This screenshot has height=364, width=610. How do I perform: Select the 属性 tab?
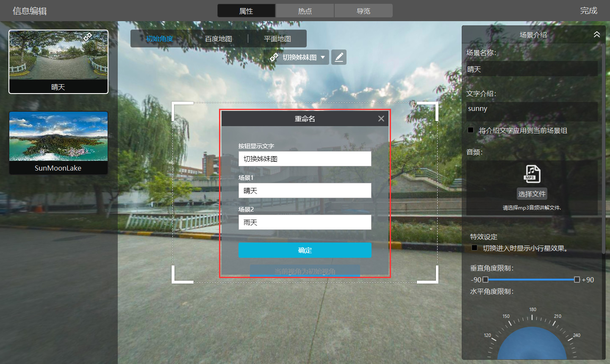pyautogui.click(x=246, y=11)
